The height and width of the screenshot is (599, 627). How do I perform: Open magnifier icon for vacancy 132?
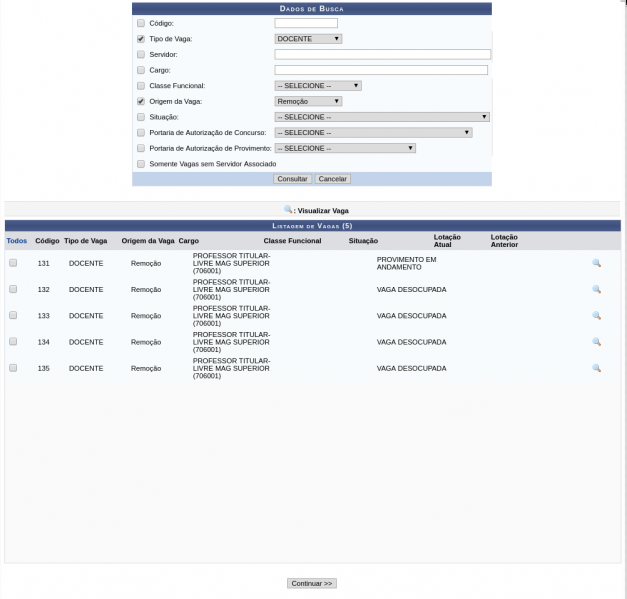pyautogui.click(x=596, y=289)
